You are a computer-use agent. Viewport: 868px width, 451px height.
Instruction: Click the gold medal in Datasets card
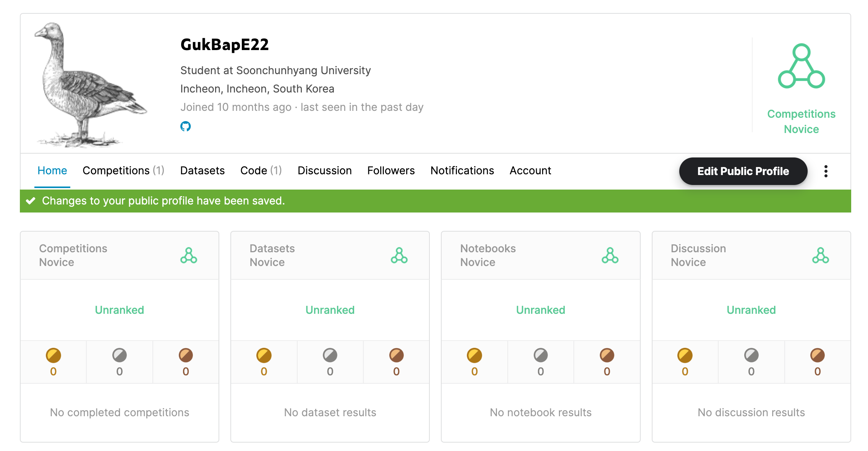click(x=264, y=355)
